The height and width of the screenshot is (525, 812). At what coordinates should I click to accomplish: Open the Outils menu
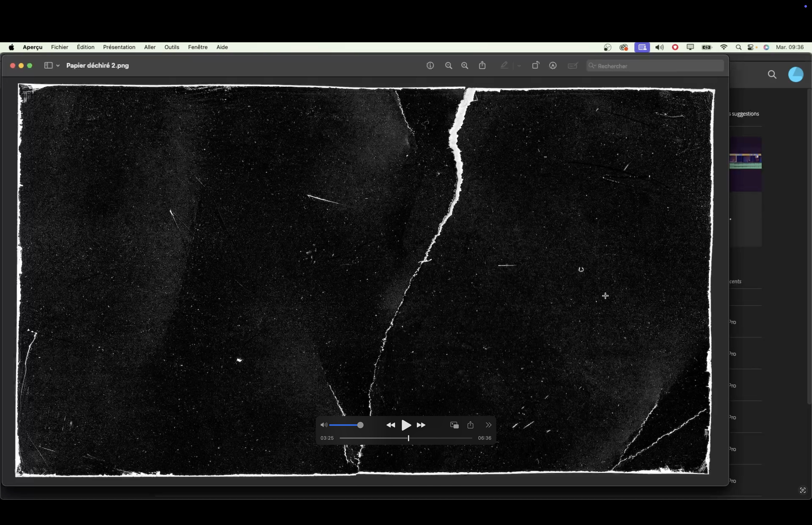click(x=171, y=47)
